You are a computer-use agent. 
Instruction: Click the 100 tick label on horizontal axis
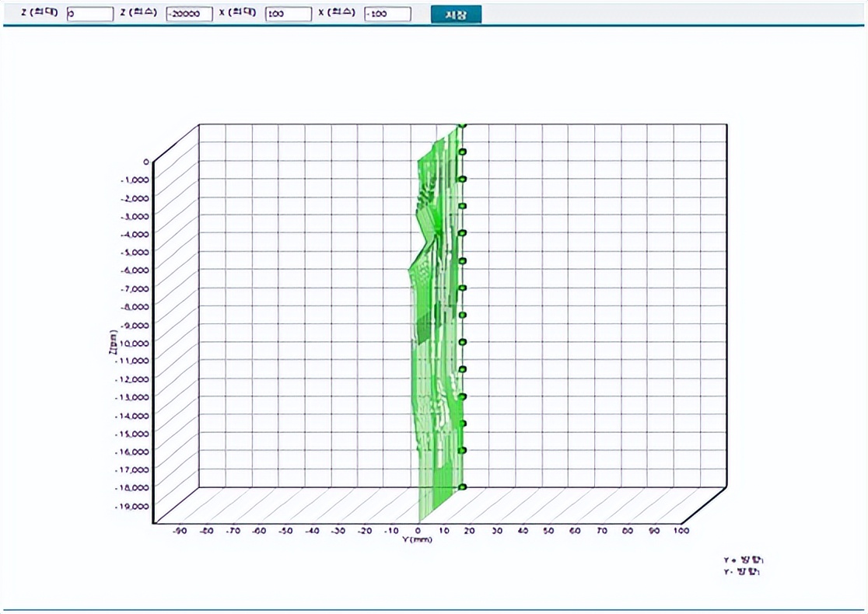[681, 531]
